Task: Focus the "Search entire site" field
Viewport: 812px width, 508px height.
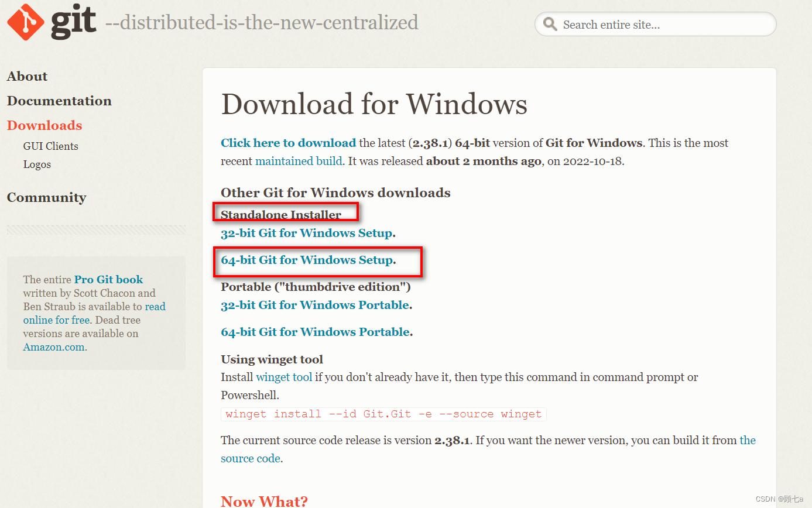Action: [x=655, y=25]
